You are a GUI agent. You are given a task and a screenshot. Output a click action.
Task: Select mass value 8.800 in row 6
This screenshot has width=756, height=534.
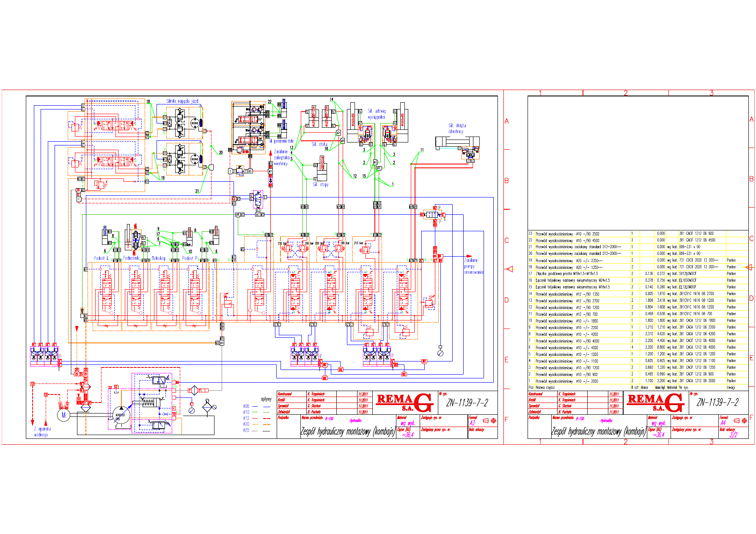[x=661, y=348]
